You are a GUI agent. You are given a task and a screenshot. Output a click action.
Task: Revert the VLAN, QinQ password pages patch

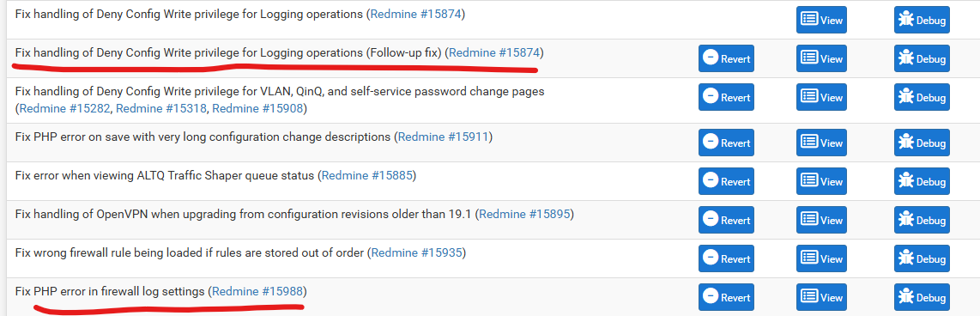(x=726, y=97)
